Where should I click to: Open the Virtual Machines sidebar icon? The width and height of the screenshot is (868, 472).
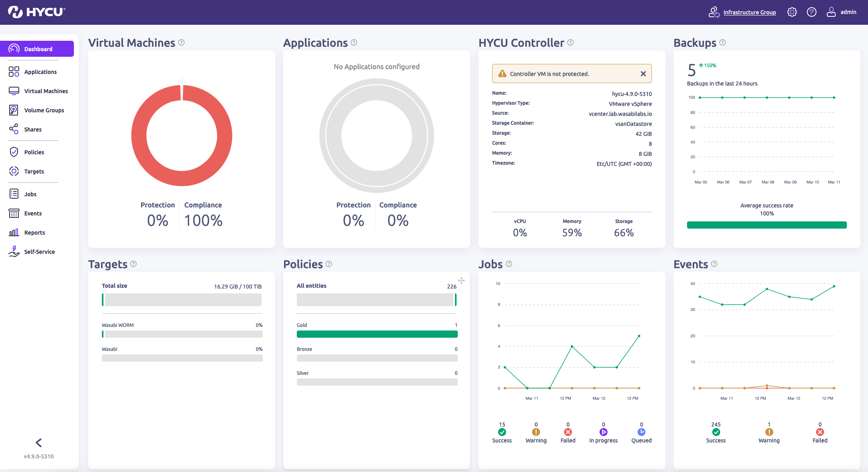[14, 91]
